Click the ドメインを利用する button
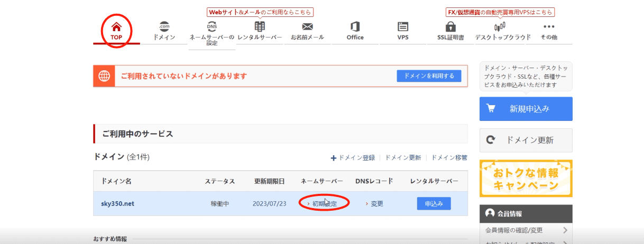Screen dimensions: 644x244 point(429,76)
